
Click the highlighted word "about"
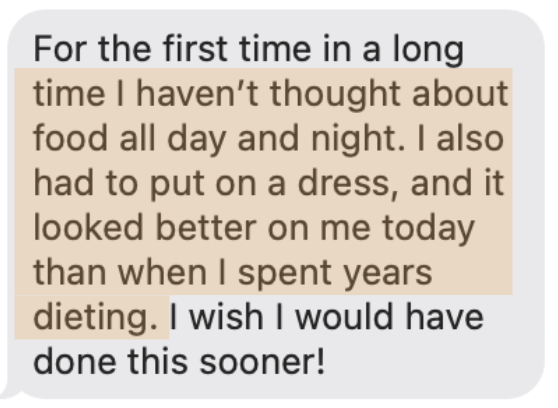coord(460,93)
